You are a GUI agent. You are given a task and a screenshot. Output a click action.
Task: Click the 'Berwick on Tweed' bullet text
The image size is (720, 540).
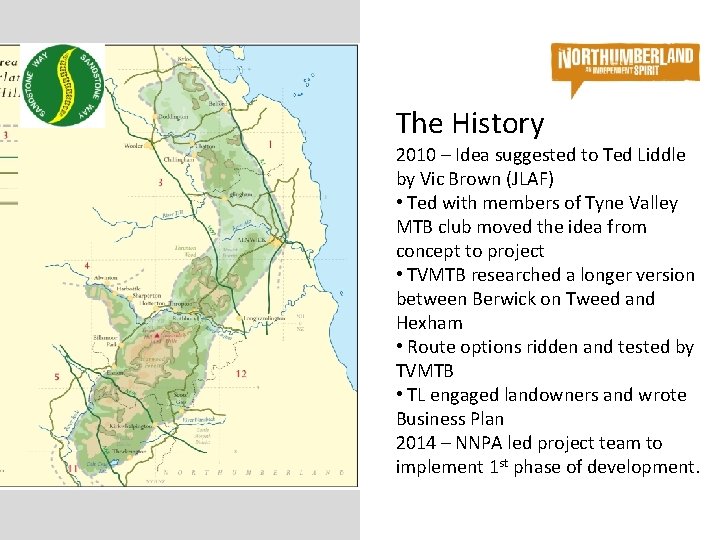click(546, 299)
